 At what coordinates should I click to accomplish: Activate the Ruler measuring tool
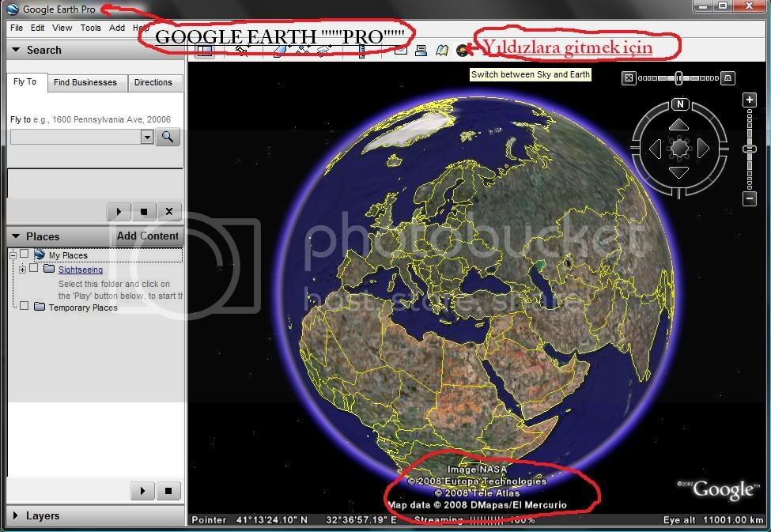click(x=362, y=51)
